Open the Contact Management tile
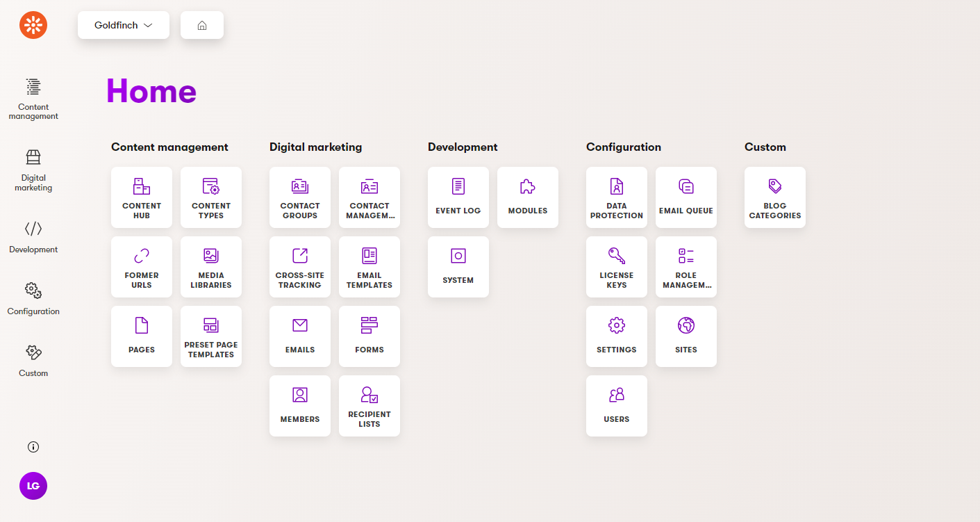 [369, 197]
